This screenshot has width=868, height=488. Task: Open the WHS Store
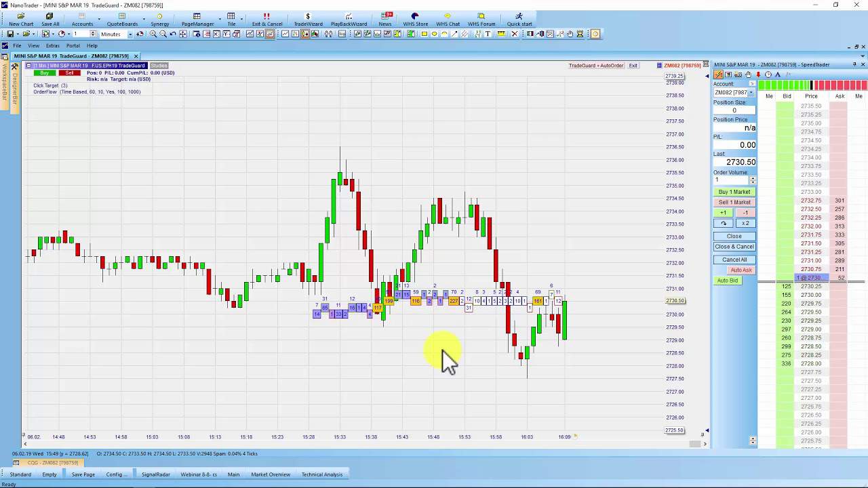pos(416,19)
